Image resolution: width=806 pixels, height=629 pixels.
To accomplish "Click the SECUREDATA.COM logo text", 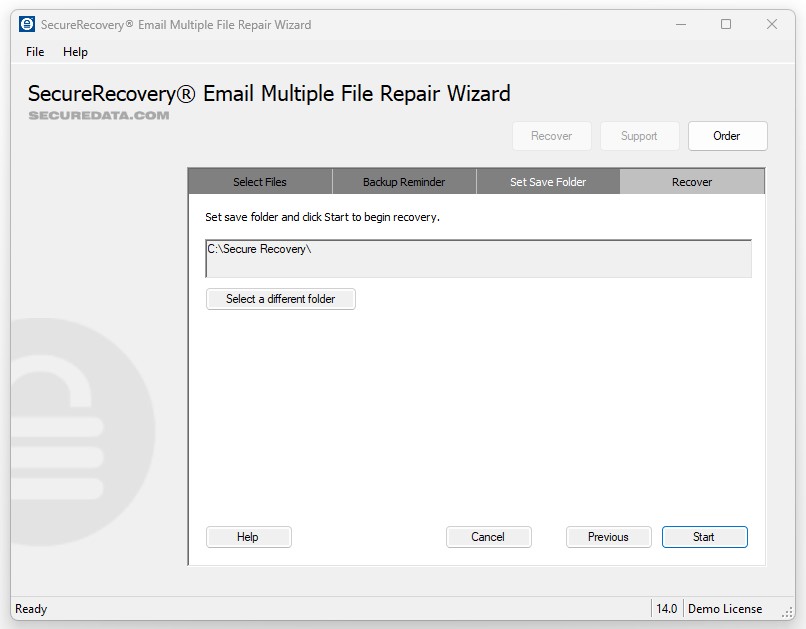I will (98, 116).
